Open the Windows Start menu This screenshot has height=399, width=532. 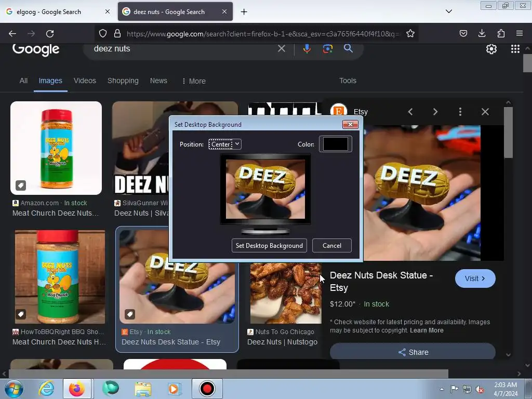(13, 389)
